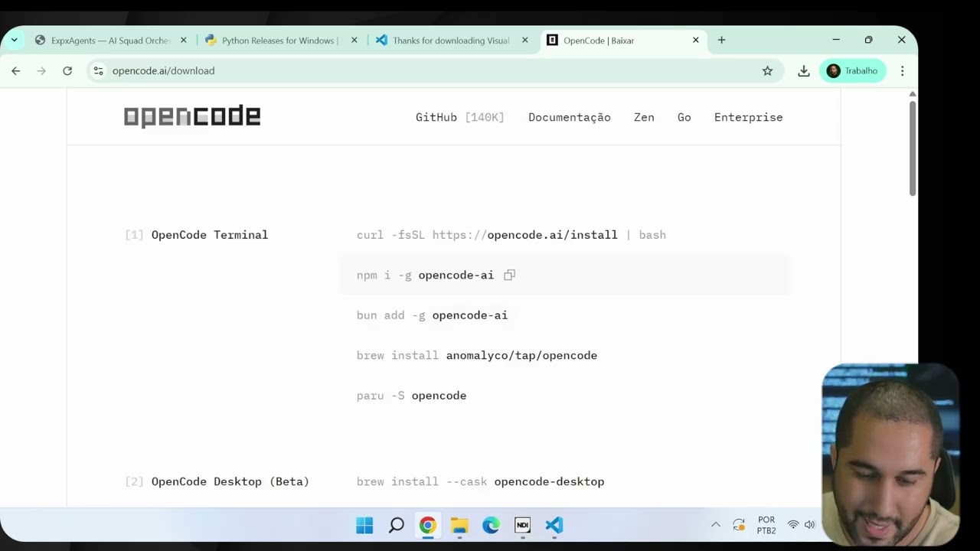Open Chrome three-dot menu
The image size is (980, 551).
pyautogui.click(x=902, y=70)
